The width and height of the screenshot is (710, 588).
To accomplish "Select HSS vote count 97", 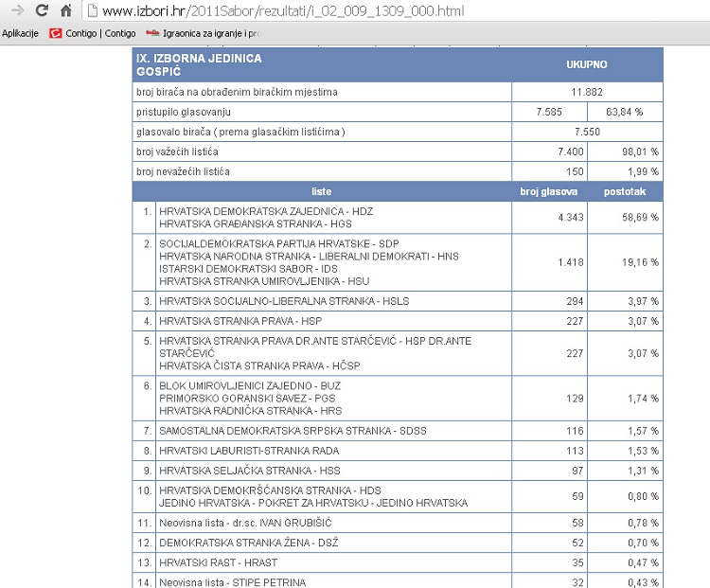I will click(x=577, y=471).
